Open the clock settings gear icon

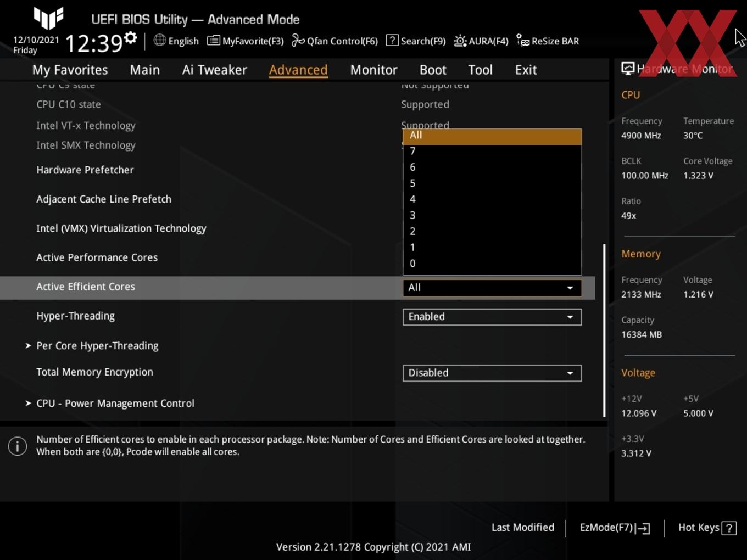click(x=131, y=38)
